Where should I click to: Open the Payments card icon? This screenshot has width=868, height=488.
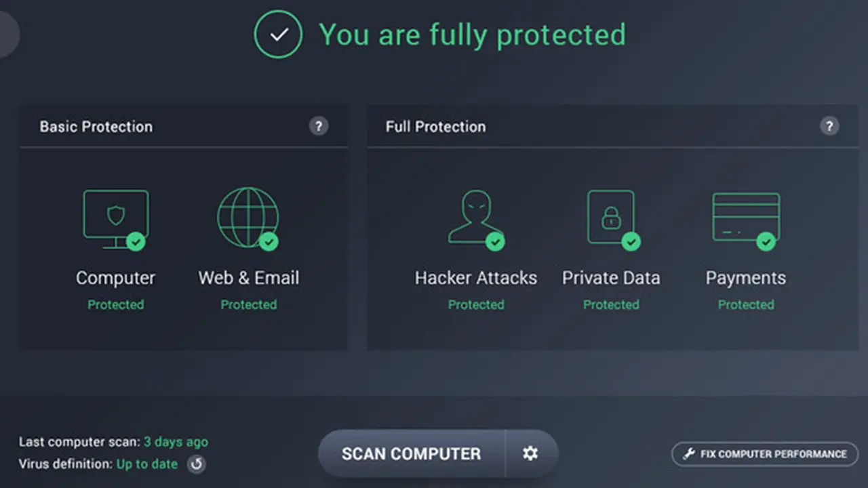746,216
